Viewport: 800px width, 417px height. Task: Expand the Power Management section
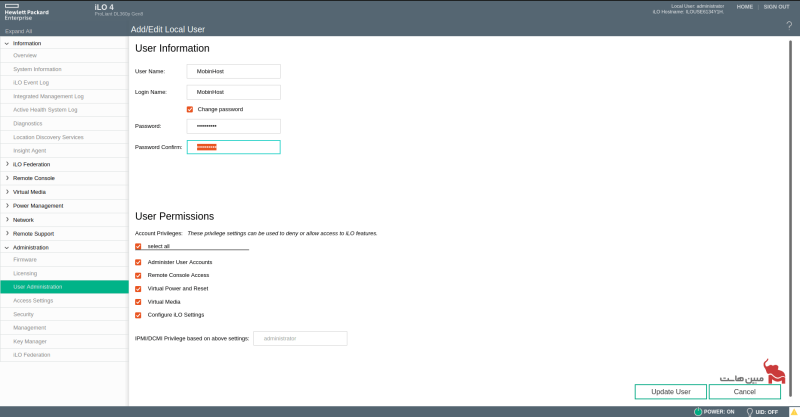pos(7,205)
